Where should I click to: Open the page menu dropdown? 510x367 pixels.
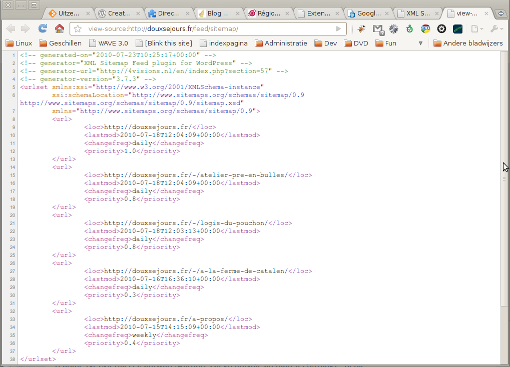(477, 29)
